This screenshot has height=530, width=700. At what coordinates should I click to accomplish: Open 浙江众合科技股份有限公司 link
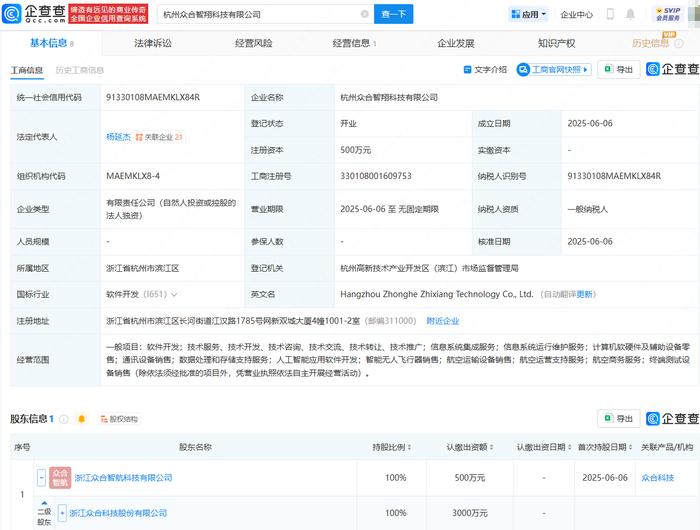point(118,513)
